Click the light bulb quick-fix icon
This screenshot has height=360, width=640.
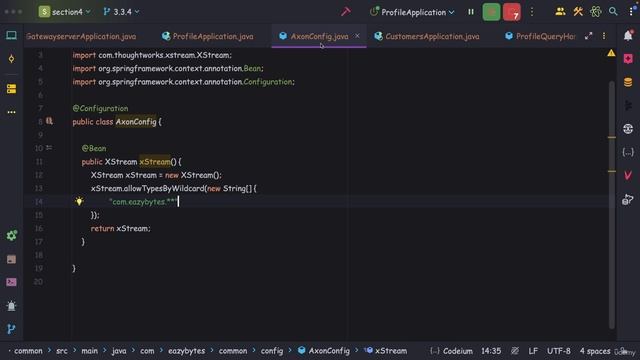(79, 201)
